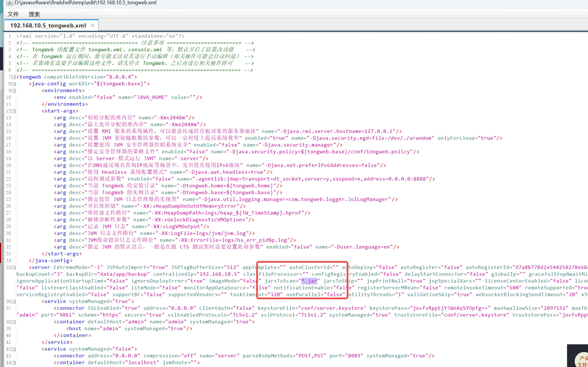This screenshot has width=588, height=367.
Task: Collapse the java-config fold marker on line 8
Action: pyautogui.click(x=14, y=84)
